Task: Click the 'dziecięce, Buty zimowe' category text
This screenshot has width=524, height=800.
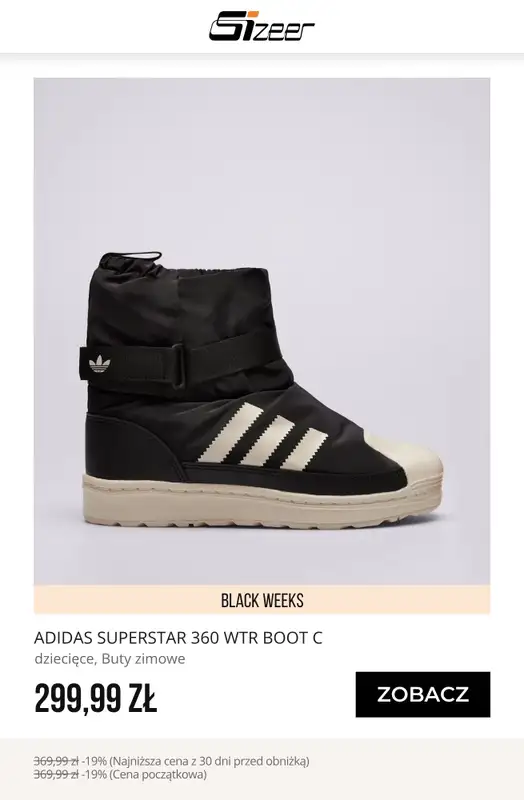Action: pyautogui.click(x=110, y=659)
